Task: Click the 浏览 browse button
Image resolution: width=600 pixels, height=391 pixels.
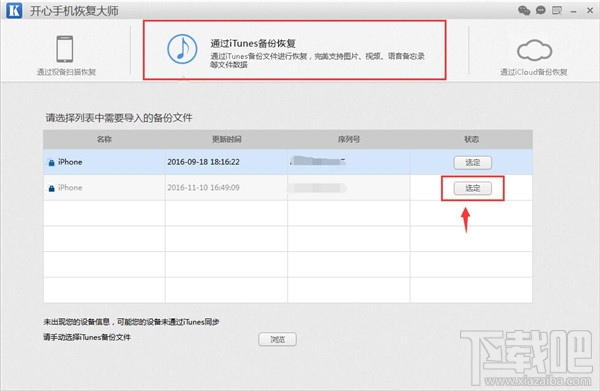Action: (277, 339)
